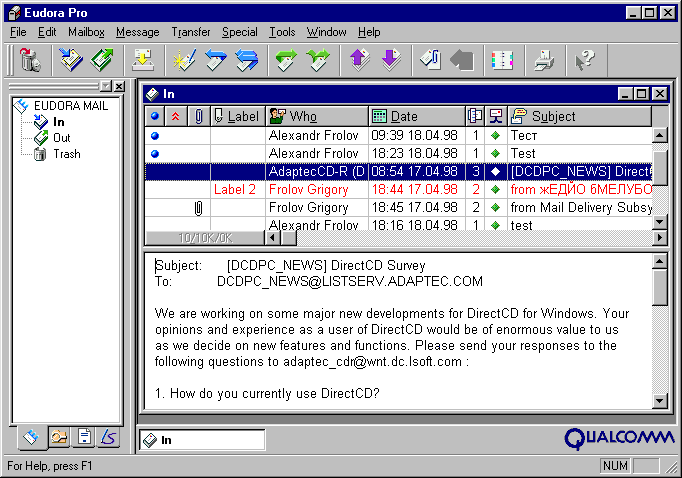This screenshot has width=682, height=478.
Task: Sort by Priority column header
Action: 176,116
